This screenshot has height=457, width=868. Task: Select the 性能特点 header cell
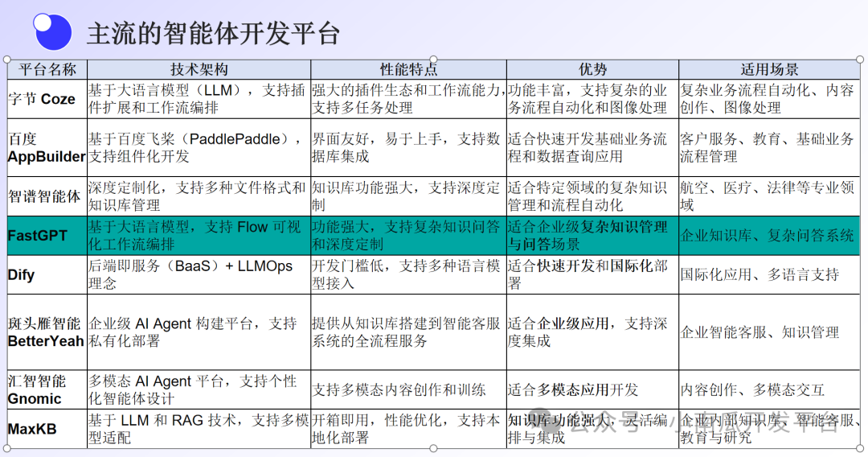click(408, 69)
